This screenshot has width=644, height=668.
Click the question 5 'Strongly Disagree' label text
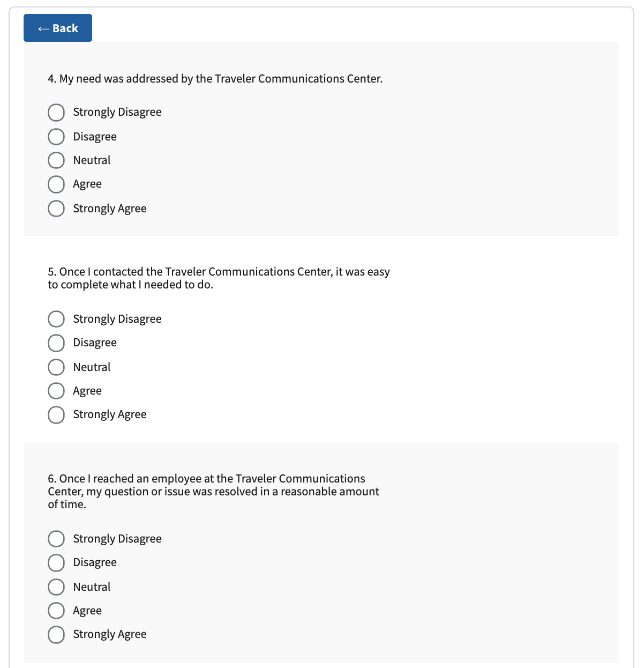pos(117,319)
